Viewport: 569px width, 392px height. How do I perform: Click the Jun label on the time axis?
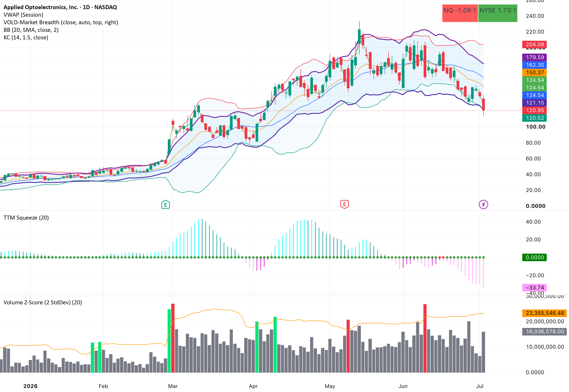[403, 386]
